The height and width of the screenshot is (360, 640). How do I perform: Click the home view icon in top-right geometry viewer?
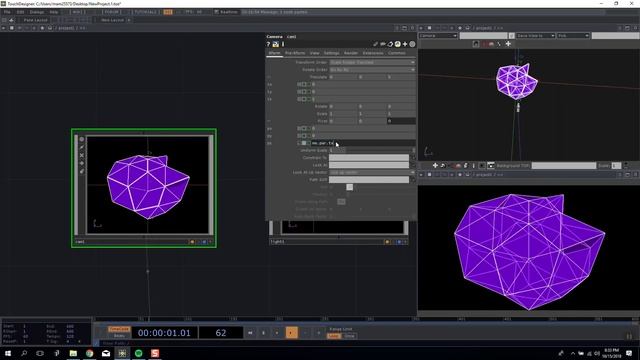point(476,44)
